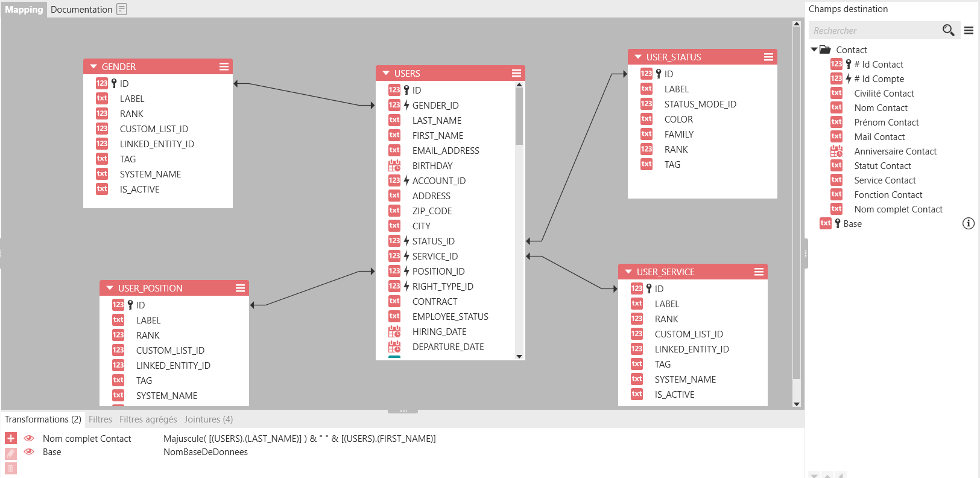Image resolution: width=980 pixels, height=478 pixels.
Task: Open the Jointures (4) tab
Action: [x=208, y=419]
